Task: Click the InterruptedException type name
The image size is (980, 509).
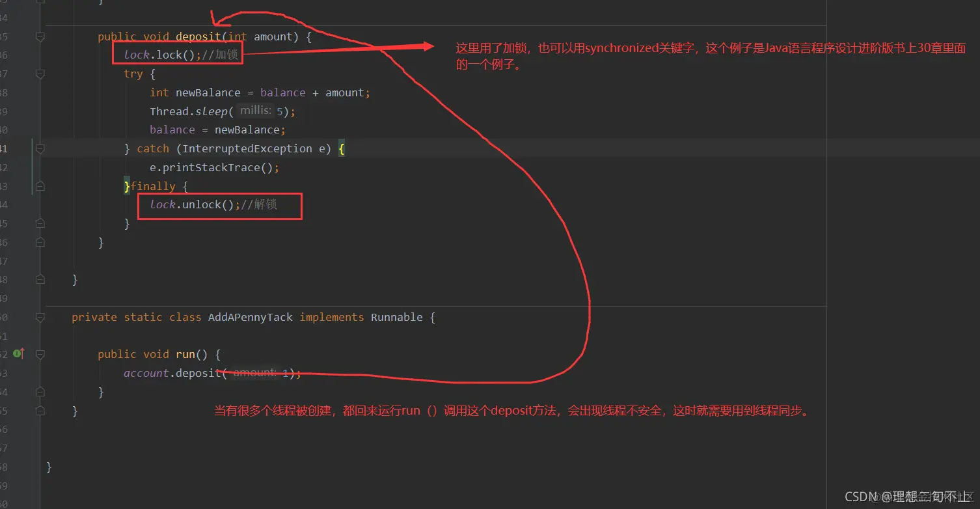Action: [247, 148]
